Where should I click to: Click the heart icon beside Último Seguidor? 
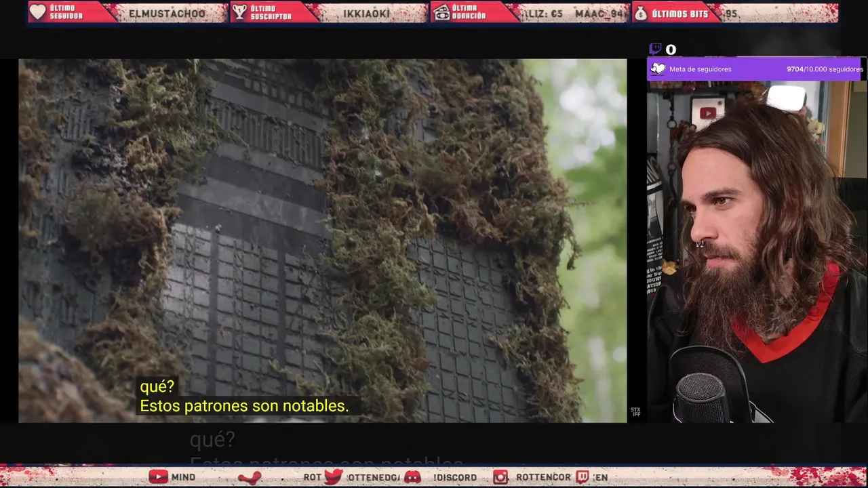pos(38,12)
